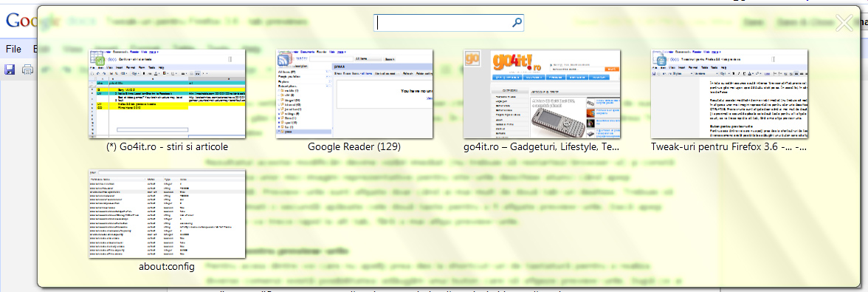Switch to the about:config tab thumbnail
The height and width of the screenshot is (292, 868).
point(167,214)
